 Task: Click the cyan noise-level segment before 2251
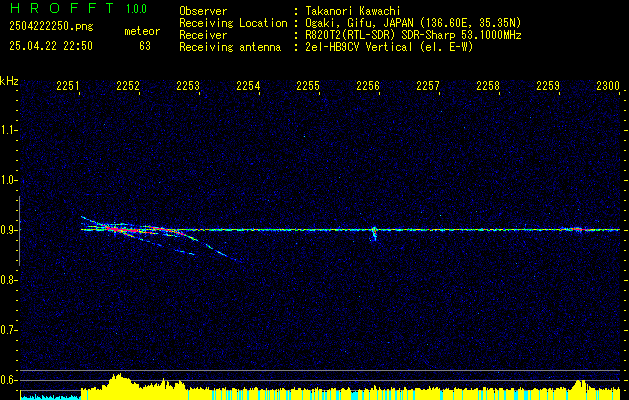tap(51, 397)
